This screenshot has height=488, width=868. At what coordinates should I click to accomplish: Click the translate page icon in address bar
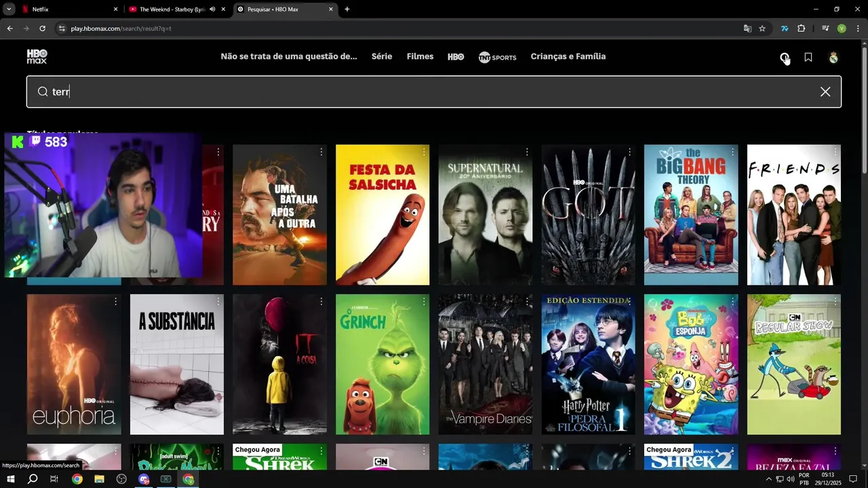[x=747, y=28]
